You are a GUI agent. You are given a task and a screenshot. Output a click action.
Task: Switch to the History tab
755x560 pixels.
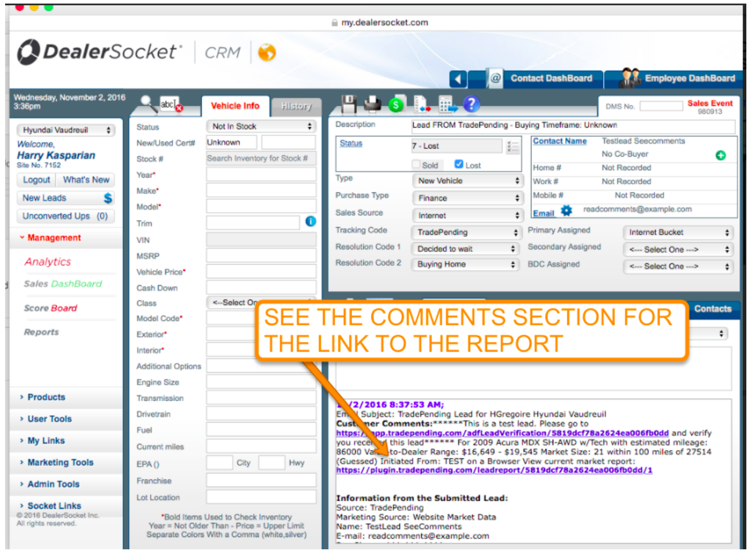(296, 106)
